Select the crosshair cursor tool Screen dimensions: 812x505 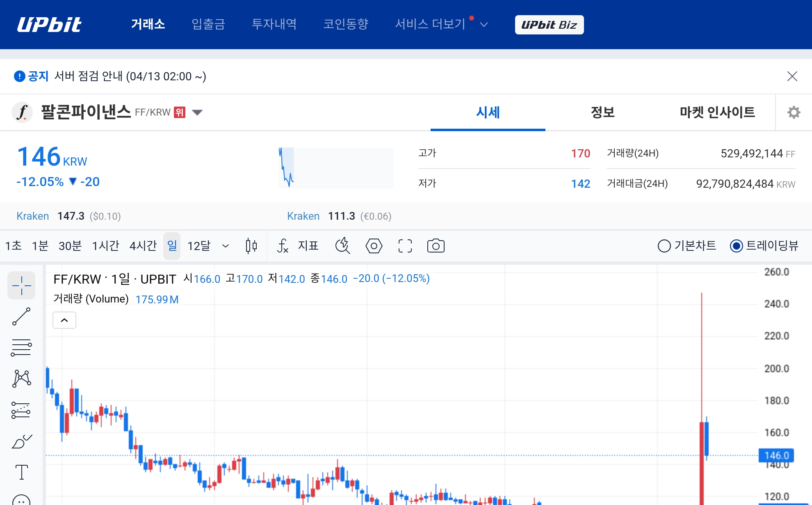21,285
